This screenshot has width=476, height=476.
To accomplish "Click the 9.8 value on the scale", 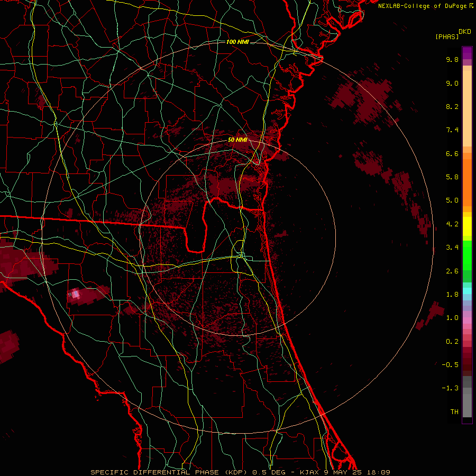I will (x=452, y=59).
